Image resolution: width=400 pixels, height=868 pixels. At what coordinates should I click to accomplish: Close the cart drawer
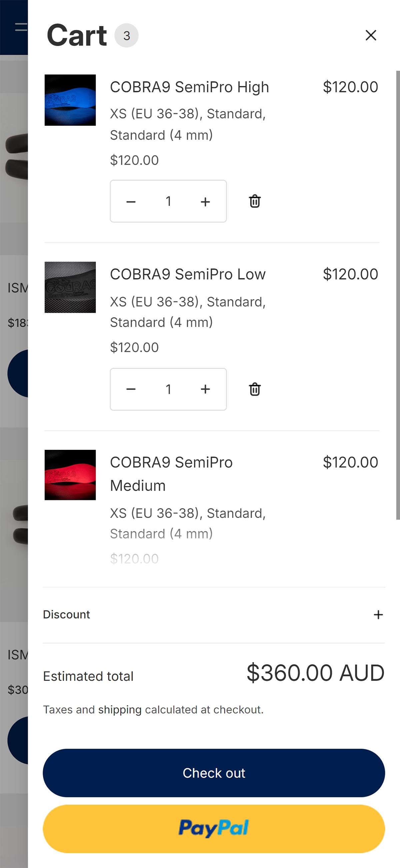(x=371, y=35)
